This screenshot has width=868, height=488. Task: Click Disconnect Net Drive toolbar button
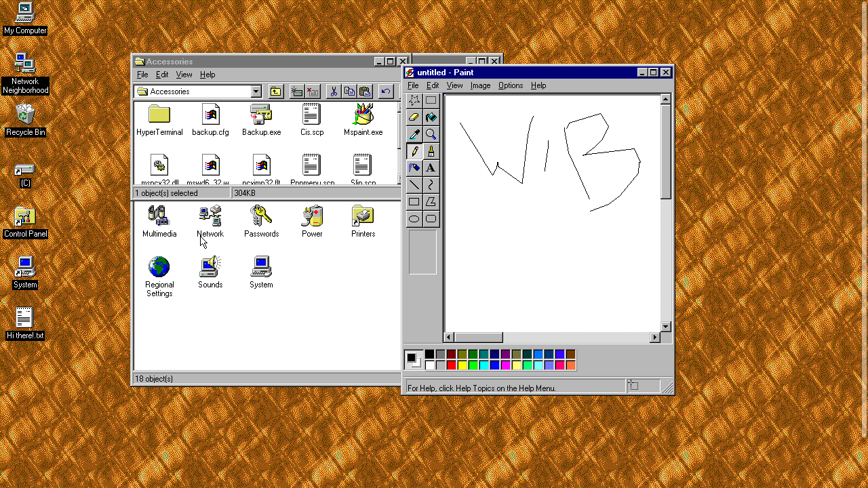pyautogui.click(x=313, y=91)
